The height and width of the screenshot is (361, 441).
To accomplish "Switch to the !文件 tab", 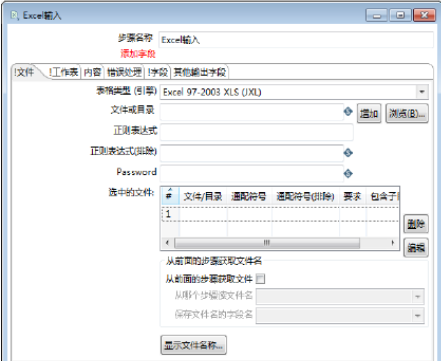I will pyautogui.click(x=25, y=72).
